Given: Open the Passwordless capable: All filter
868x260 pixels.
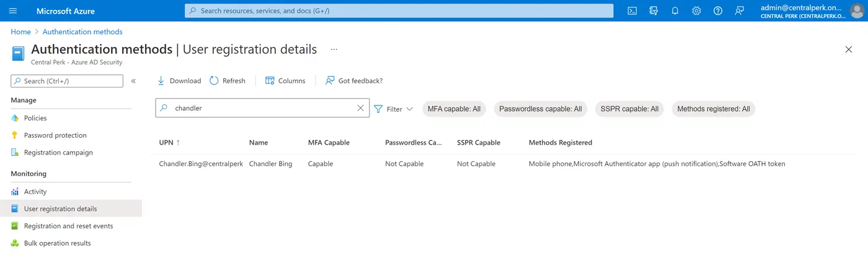Looking at the screenshot, I should click(x=541, y=109).
